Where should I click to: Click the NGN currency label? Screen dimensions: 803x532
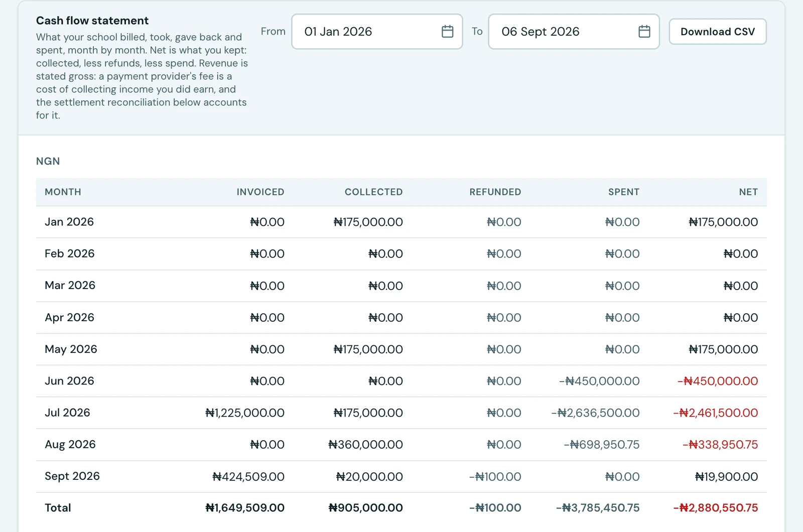click(x=48, y=161)
